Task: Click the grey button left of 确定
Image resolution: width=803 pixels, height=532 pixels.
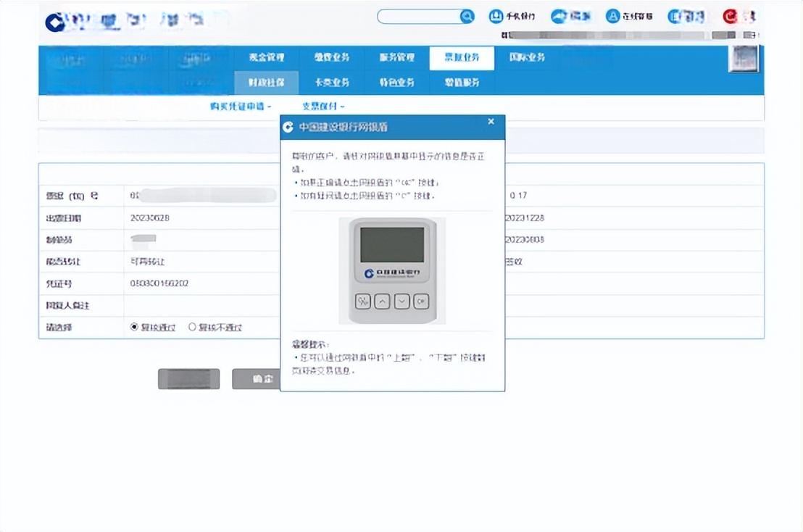Action: [x=189, y=379]
